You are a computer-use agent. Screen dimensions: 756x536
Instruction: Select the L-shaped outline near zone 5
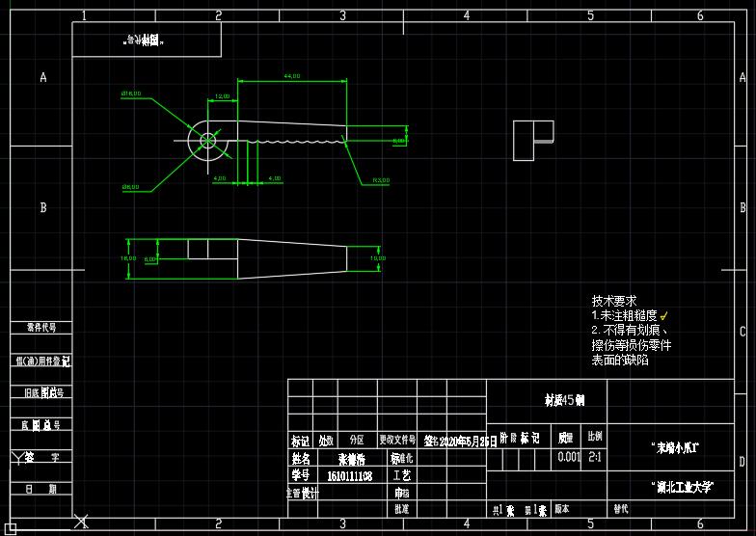[532, 141]
